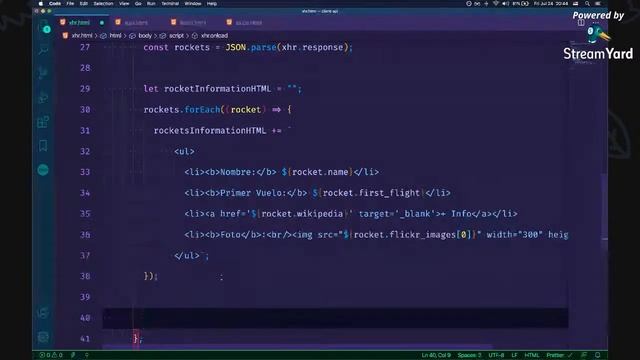Switch to the third editor tab
The image size is (640, 360).
(x=193, y=22)
